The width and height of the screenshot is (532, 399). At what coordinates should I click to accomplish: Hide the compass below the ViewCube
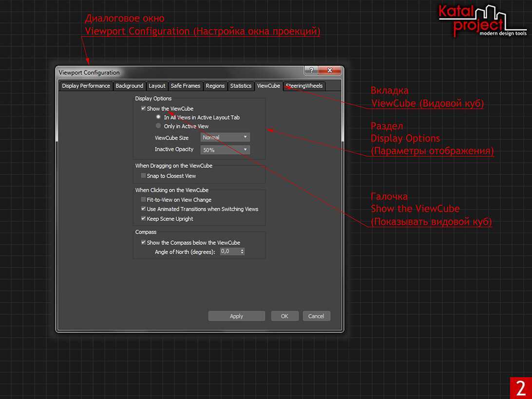(143, 243)
